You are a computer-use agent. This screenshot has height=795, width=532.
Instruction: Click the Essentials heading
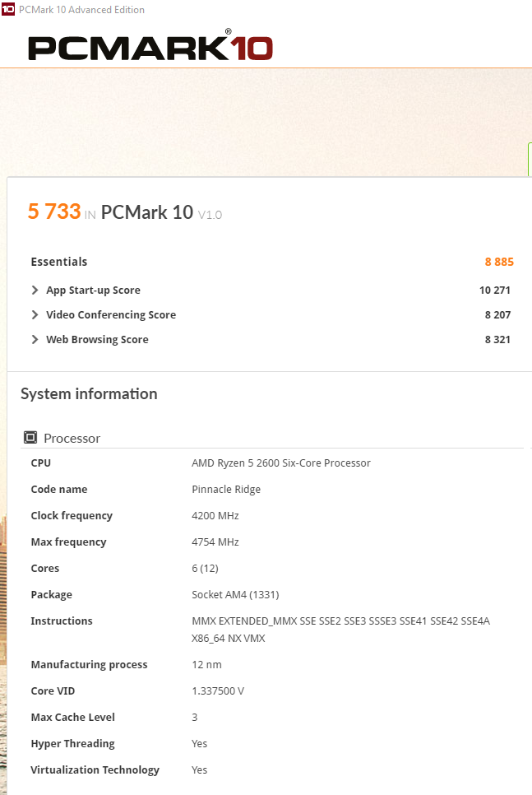pyautogui.click(x=58, y=262)
